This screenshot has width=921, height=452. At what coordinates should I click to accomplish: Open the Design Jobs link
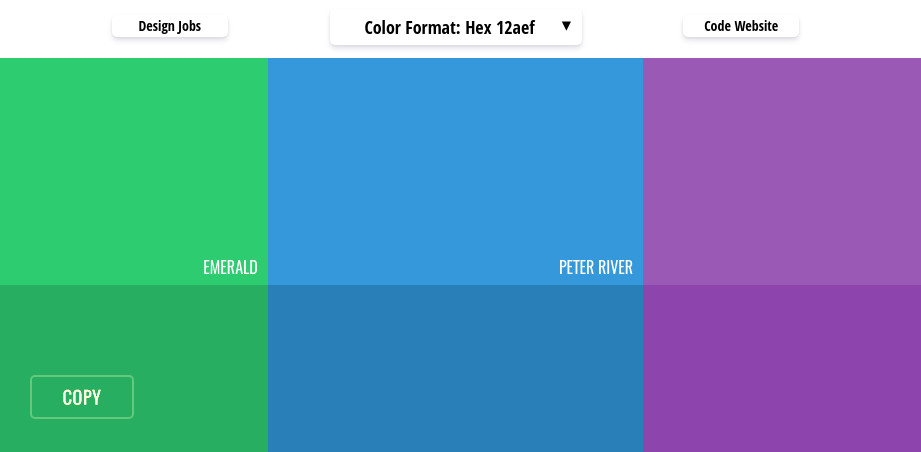coord(170,27)
